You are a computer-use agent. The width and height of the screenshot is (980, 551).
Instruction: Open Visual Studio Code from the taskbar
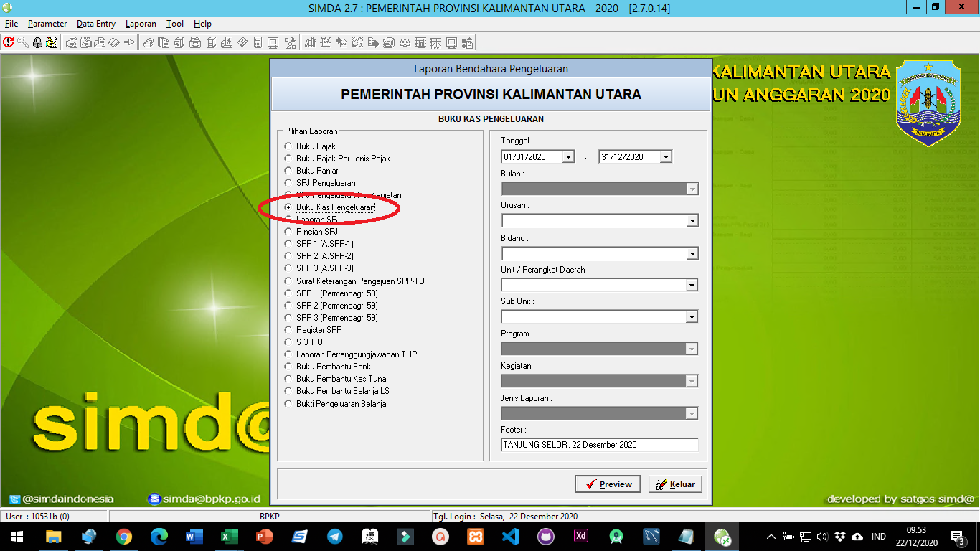pos(510,537)
